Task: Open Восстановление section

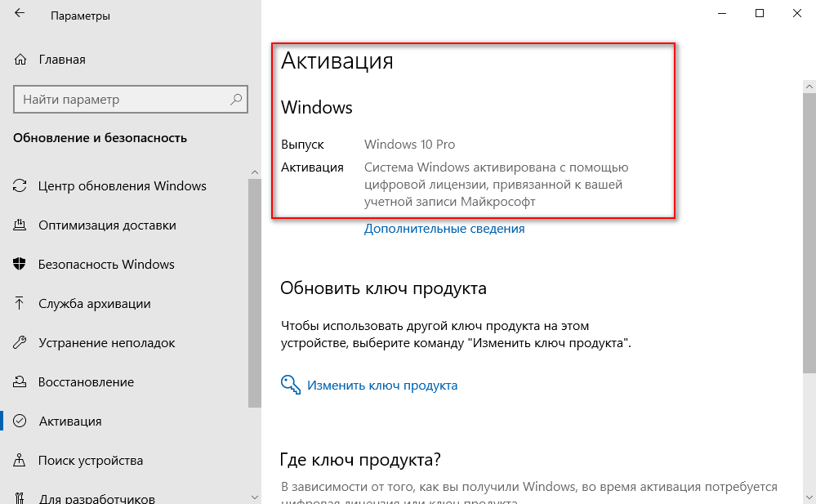Action: tap(87, 382)
